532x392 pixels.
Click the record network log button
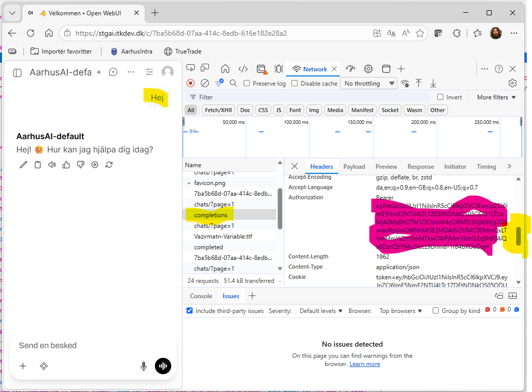tap(191, 83)
